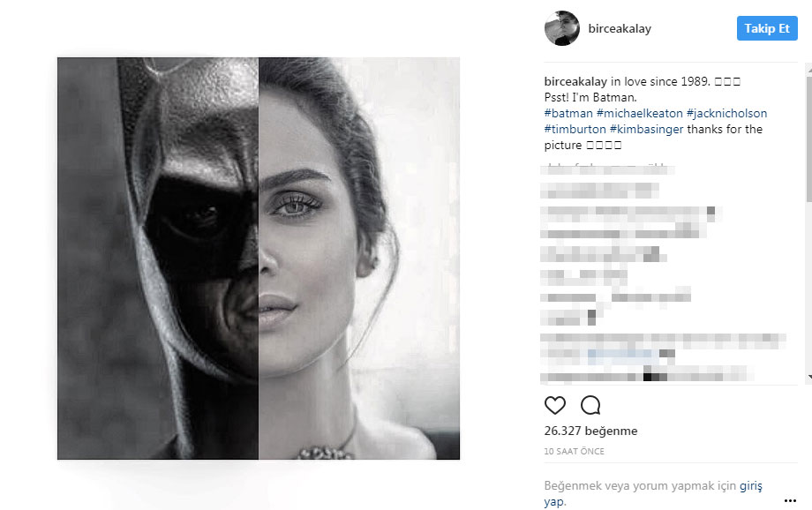Open the three-dot more options menu
This screenshot has width=812, height=510.
click(x=790, y=500)
